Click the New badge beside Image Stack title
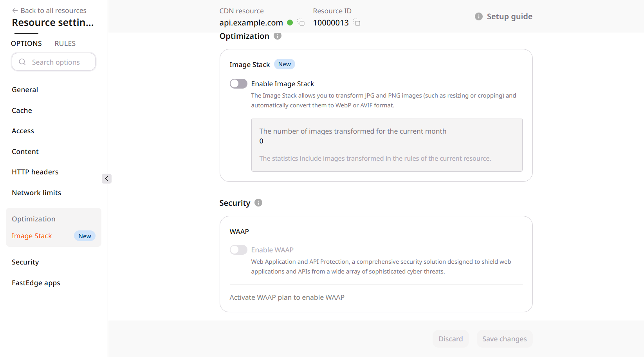The height and width of the screenshot is (357, 644). click(x=285, y=64)
